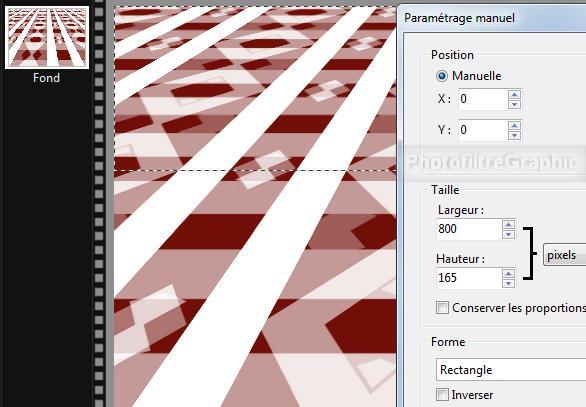Increase the Hauteur height value

pyautogui.click(x=508, y=274)
